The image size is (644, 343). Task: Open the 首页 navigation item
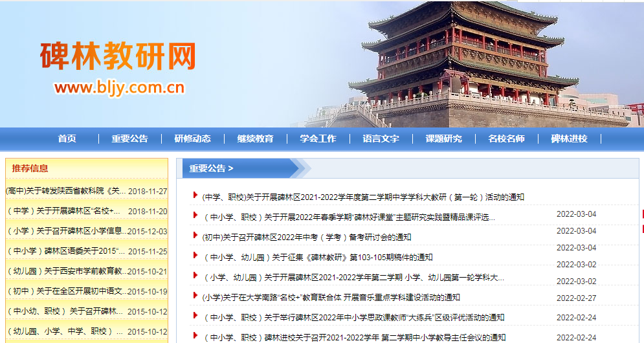click(x=67, y=139)
